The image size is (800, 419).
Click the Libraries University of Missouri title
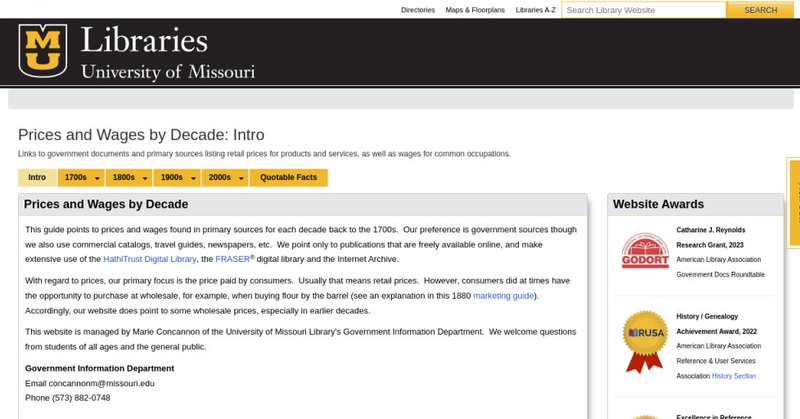tap(167, 53)
